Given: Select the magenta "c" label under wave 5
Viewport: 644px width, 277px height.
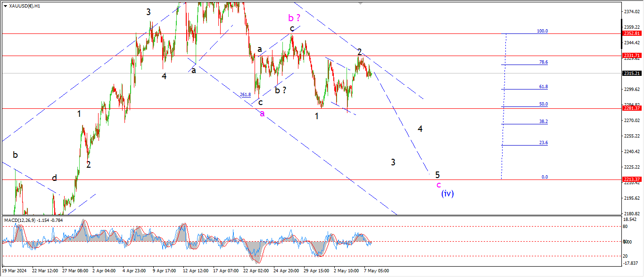Looking at the screenshot, I should point(438,185).
